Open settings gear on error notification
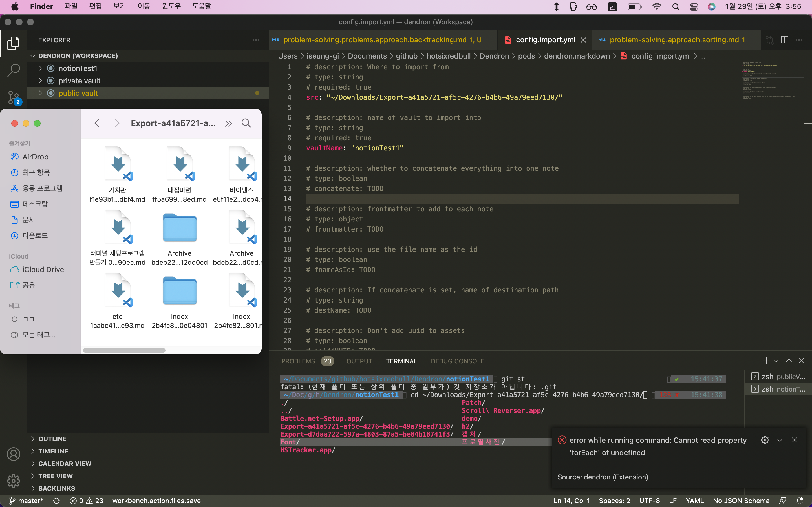Image resolution: width=812 pixels, height=507 pixels. pyautogui.click(x=765, y=440)
